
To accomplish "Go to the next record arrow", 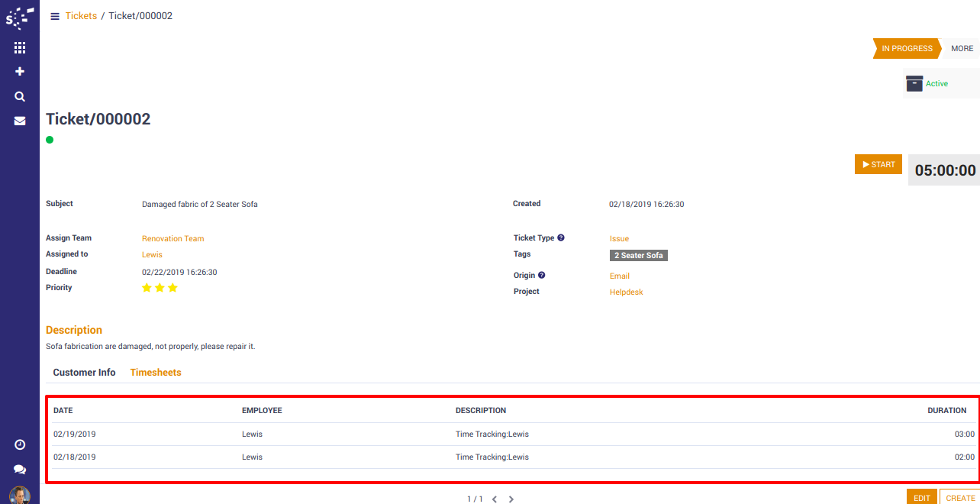I will (511, 499).
